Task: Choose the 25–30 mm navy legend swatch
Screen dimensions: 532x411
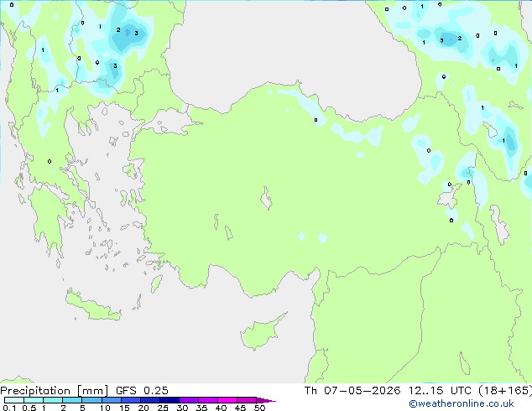Action: point(170,400)
